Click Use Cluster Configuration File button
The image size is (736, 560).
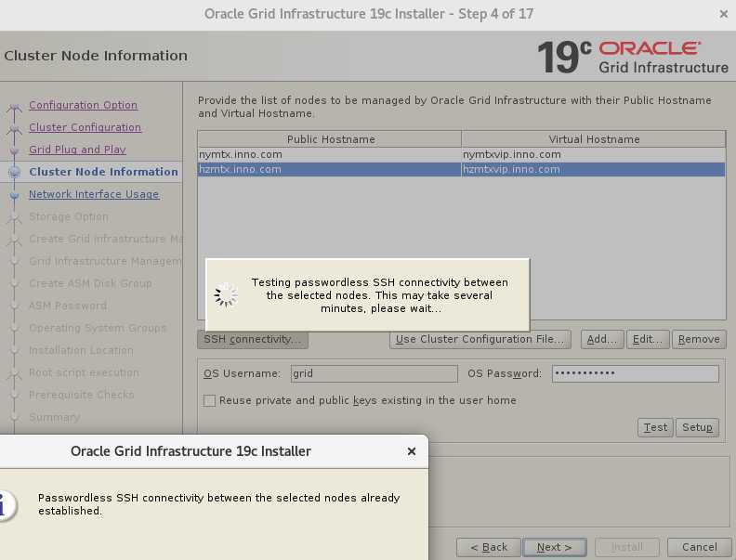[x=480, y=339]
